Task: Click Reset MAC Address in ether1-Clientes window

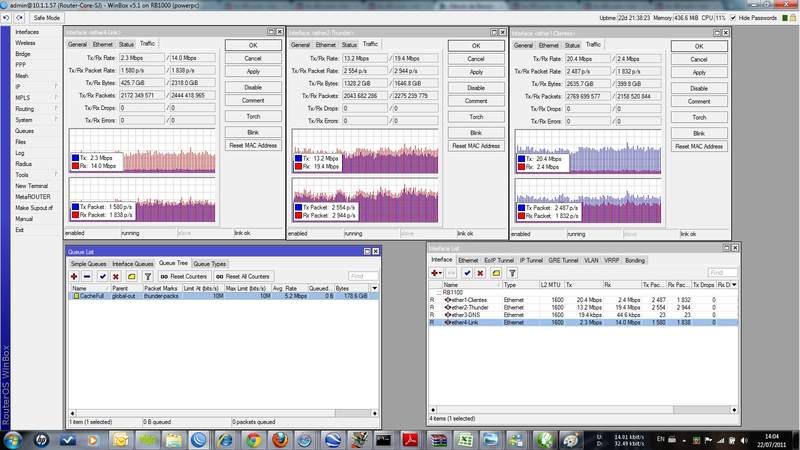Action: (x=699, y=146)
